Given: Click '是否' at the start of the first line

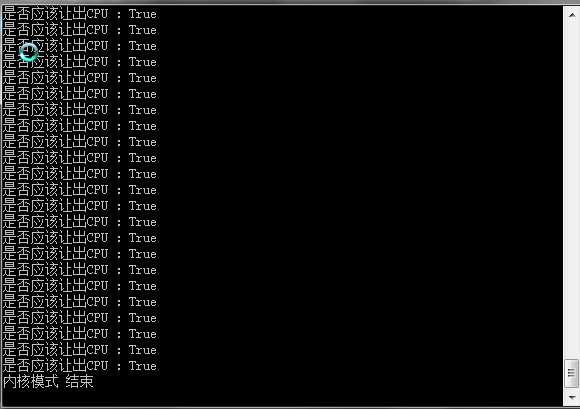Looking at the screenshot, I should tap(17, 14).
